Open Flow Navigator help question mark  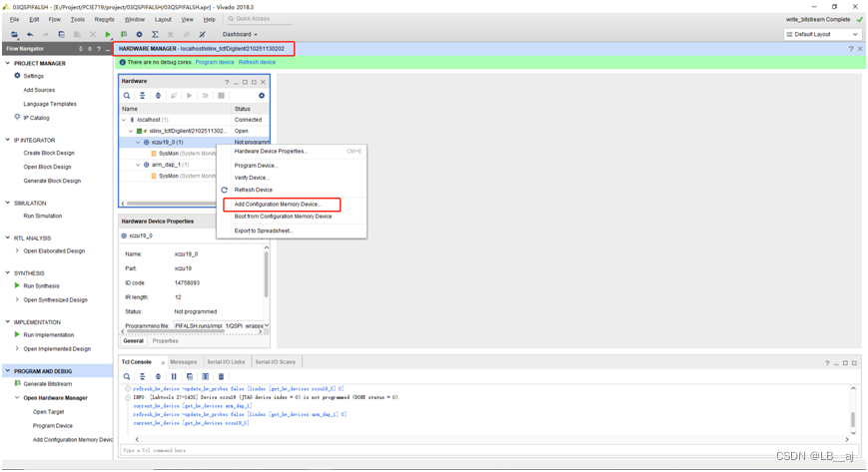(x=99, y=49)
